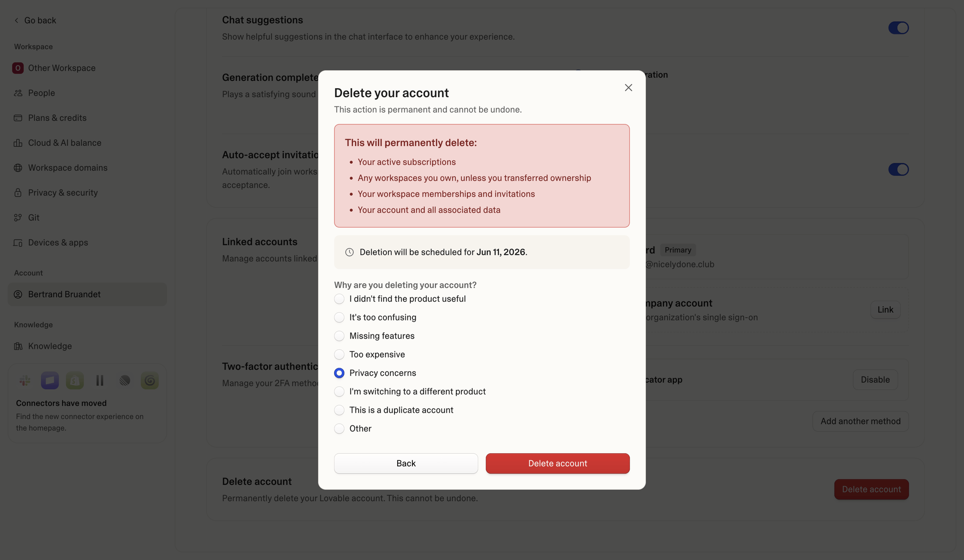
Task: Open the Bertrand Bruandet account item
Action: tap(87, 294)
